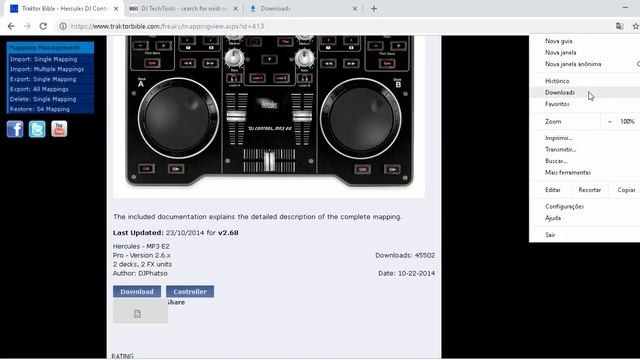Close the DJ TechTools tab
The height and width of the screenshot is (360, 640).
pyautogui.click(x=235, y=9)
